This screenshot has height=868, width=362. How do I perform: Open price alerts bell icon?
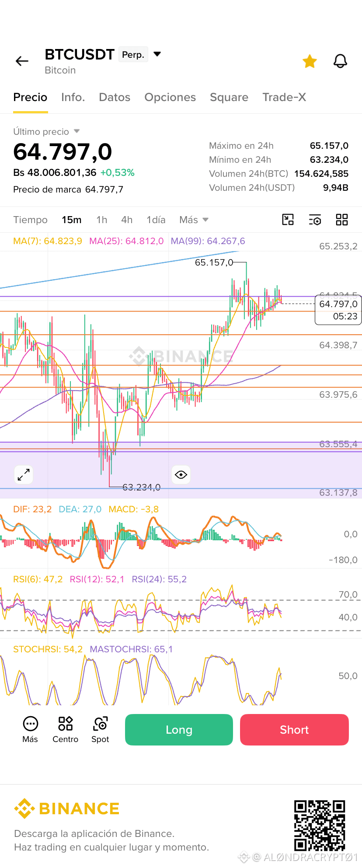[x=340, y=61]
